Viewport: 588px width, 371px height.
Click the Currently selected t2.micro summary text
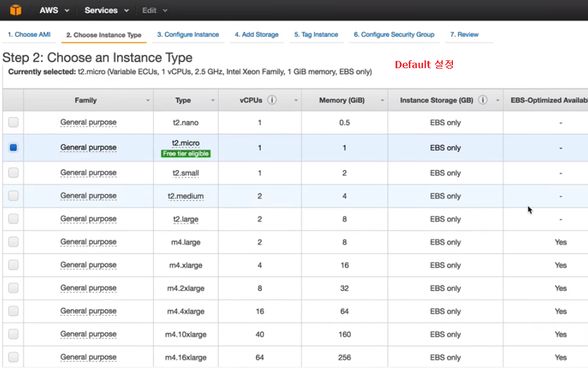coord(190,72)
